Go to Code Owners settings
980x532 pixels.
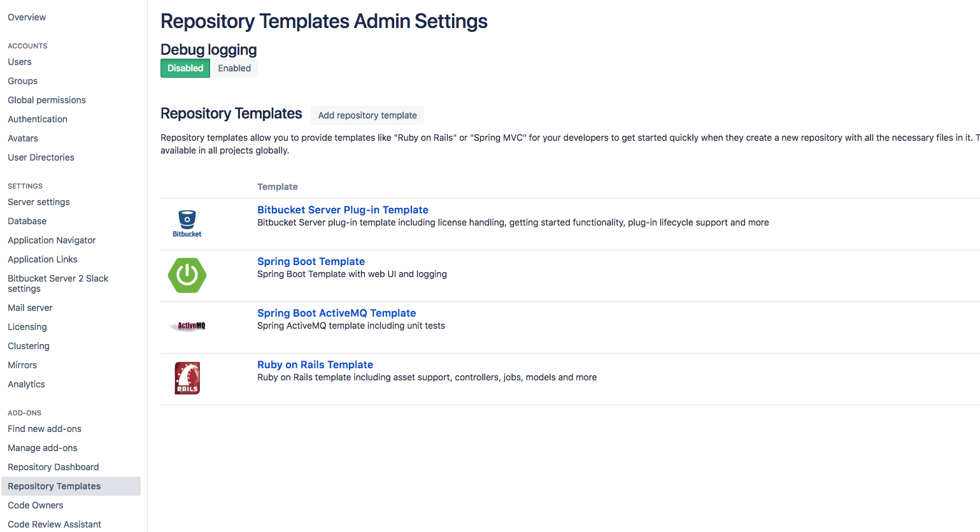coord(36,505)
